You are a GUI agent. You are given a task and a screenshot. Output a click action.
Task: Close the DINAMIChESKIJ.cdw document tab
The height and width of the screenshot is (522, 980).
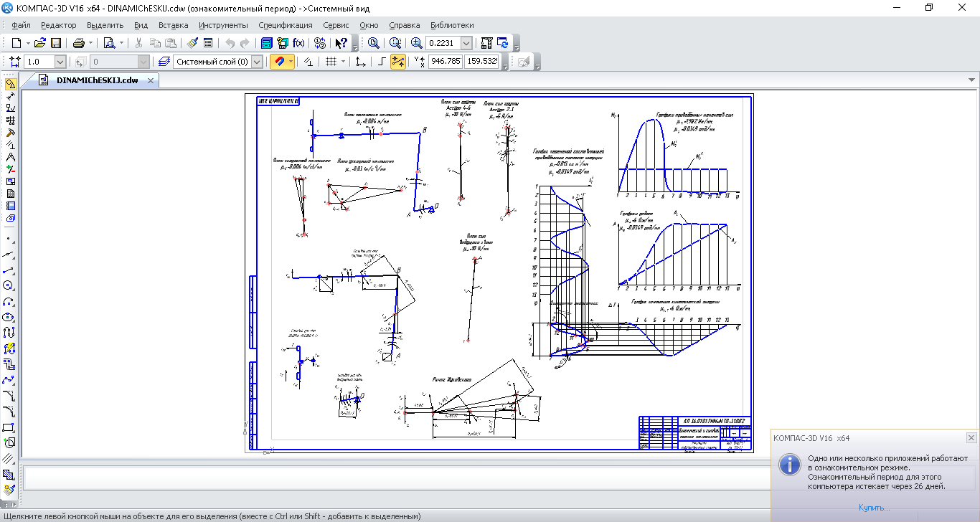pyautogui.click(x=151, y=81)
